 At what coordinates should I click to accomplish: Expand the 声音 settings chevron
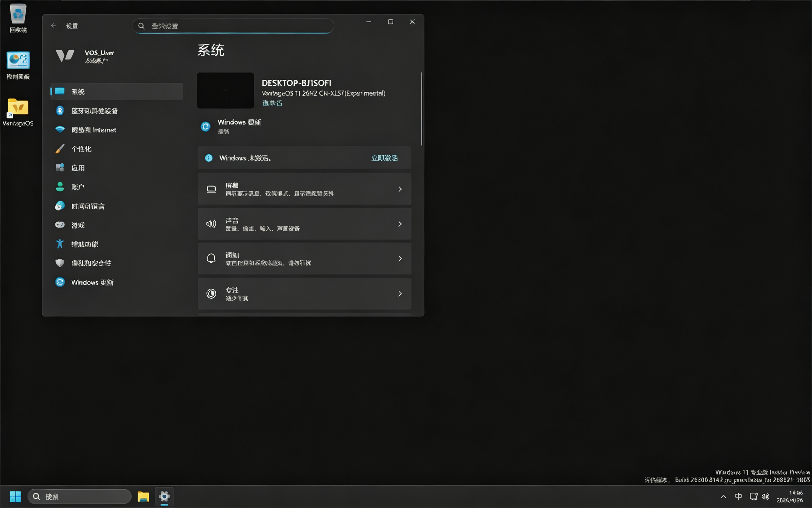(x=400, y=224)
